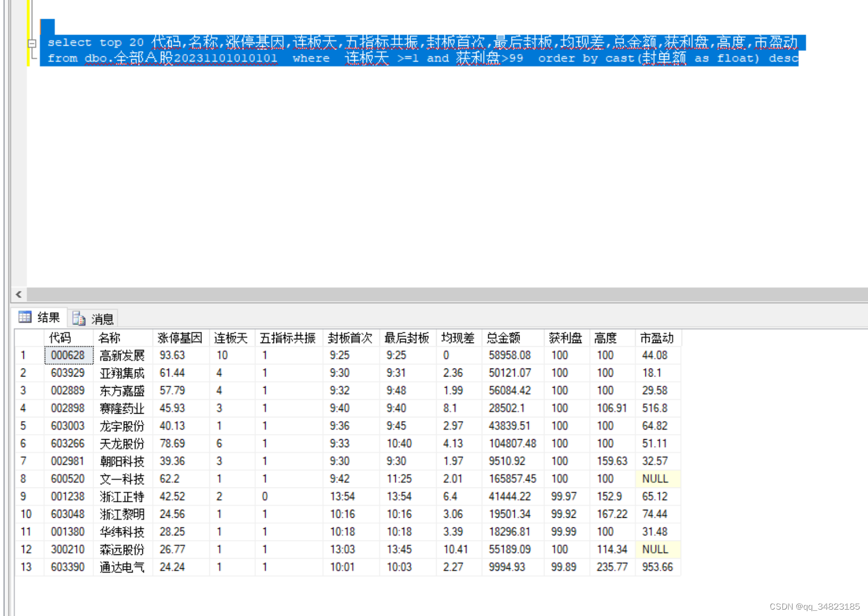Click the 高新发展 name cell

click(124, 355)
